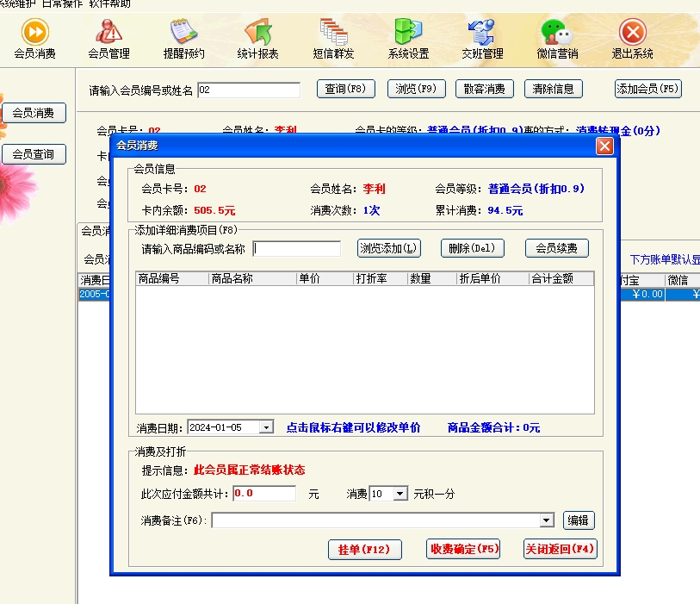Open the 软件帮助 menu
Viewport: 700px width, 604px height.
point(110,4)
